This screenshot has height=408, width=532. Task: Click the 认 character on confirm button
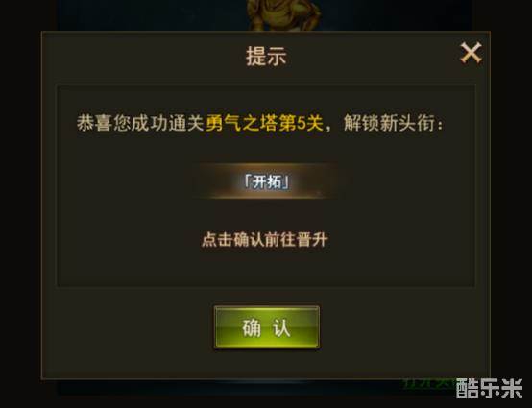coord(281,328)
